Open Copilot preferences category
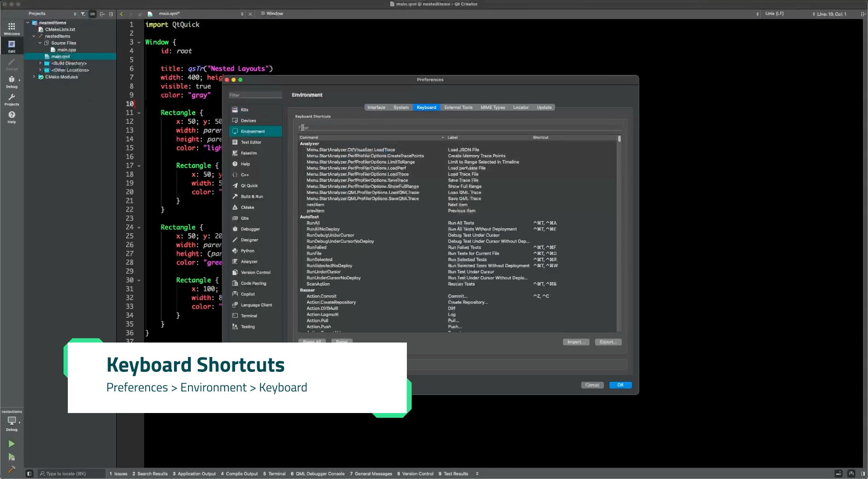 (248, 294)
